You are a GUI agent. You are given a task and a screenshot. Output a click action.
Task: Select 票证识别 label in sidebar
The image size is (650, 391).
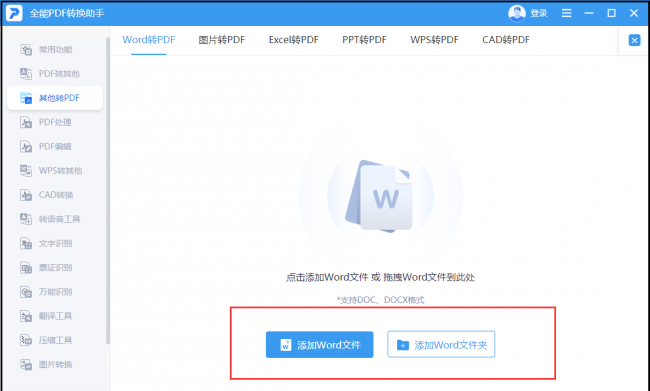click(56, 267)
